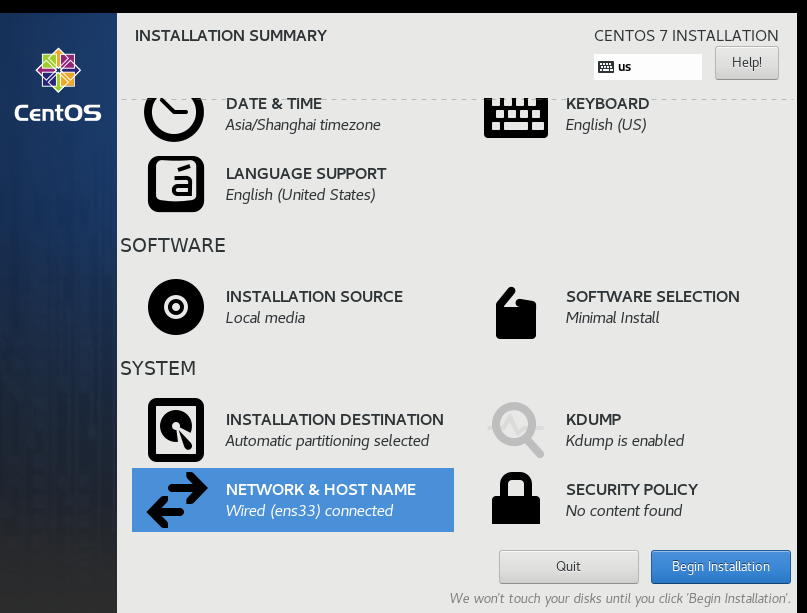
Task: Click the Language Support icon
Action: click(x=176, y=184)
